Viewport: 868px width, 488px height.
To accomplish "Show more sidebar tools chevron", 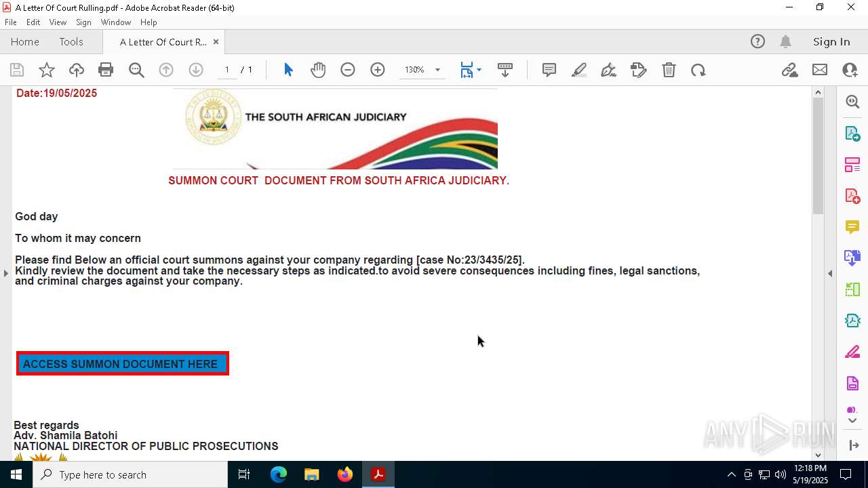I will (852, 420).
